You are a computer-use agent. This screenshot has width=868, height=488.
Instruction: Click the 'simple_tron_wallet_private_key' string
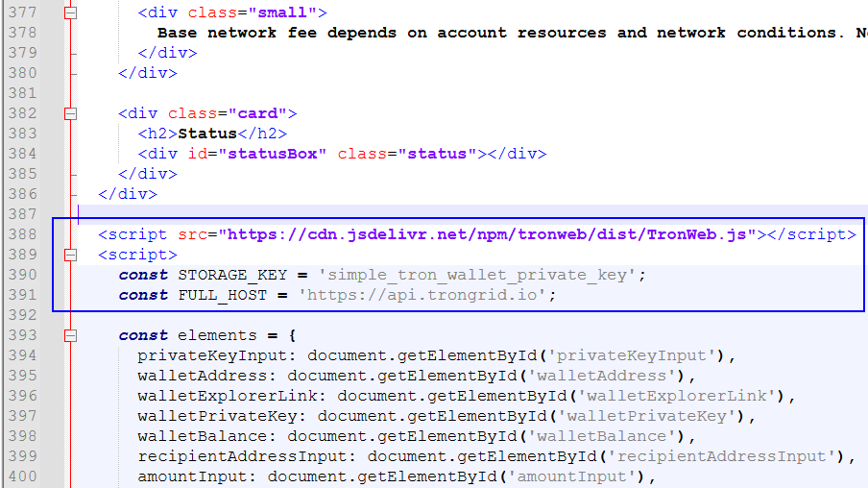pyautogui.click(x=476, y=276)
